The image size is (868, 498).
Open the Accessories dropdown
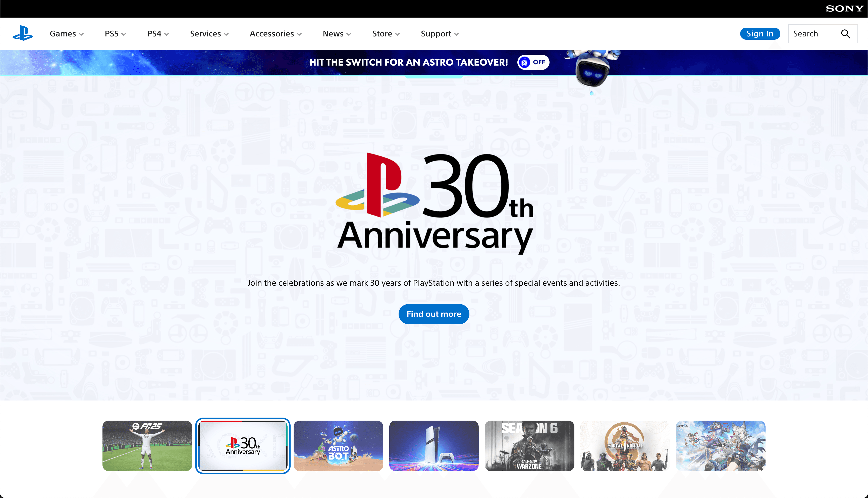[276, 34]
